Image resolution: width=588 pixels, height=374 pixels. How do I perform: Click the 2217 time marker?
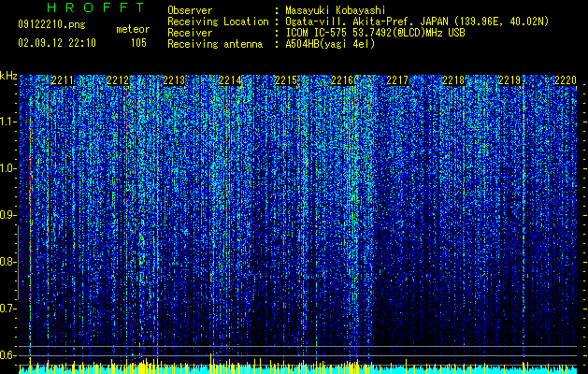point(397,80)
